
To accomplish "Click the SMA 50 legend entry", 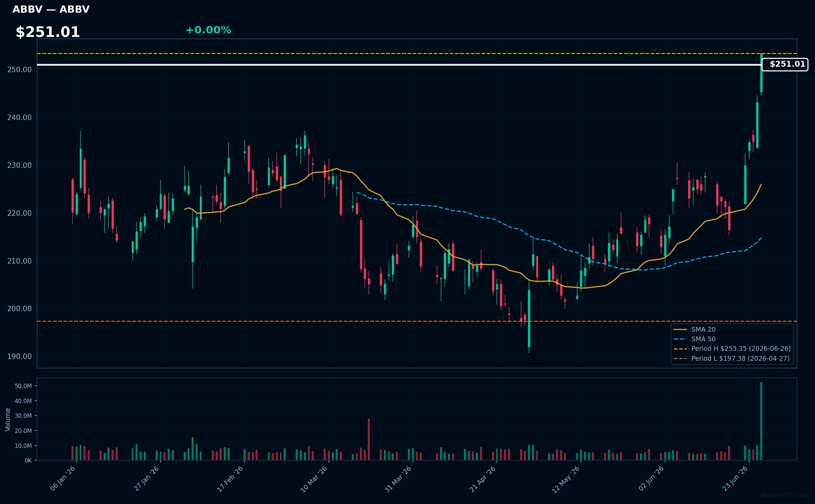I will coord(695,339).
